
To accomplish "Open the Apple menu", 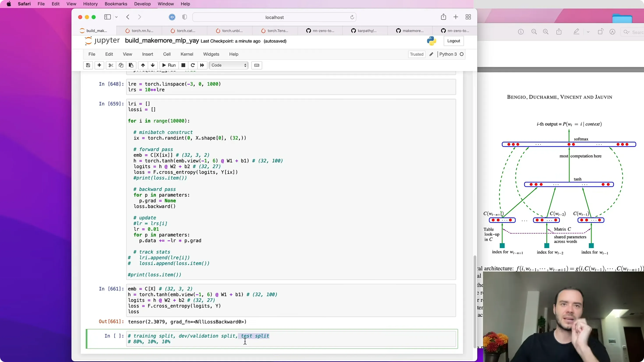I will [9, 4].
